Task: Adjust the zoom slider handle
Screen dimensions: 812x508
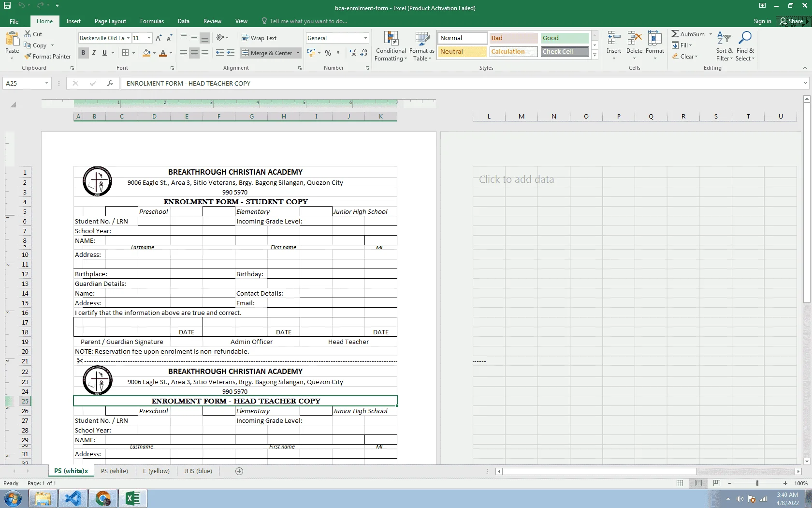Action: (x=757, y=483)
